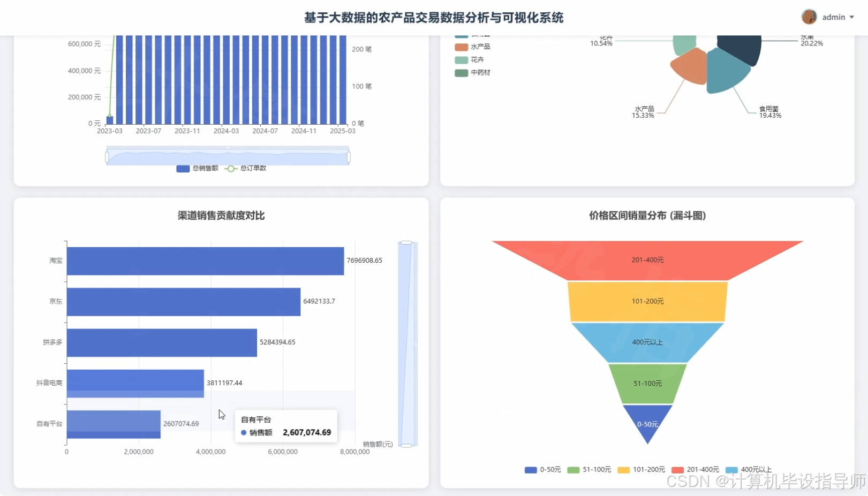Click the 淘宝 sales bar
The height and width of the screenshot is (496, 868).
coord(205,261)
